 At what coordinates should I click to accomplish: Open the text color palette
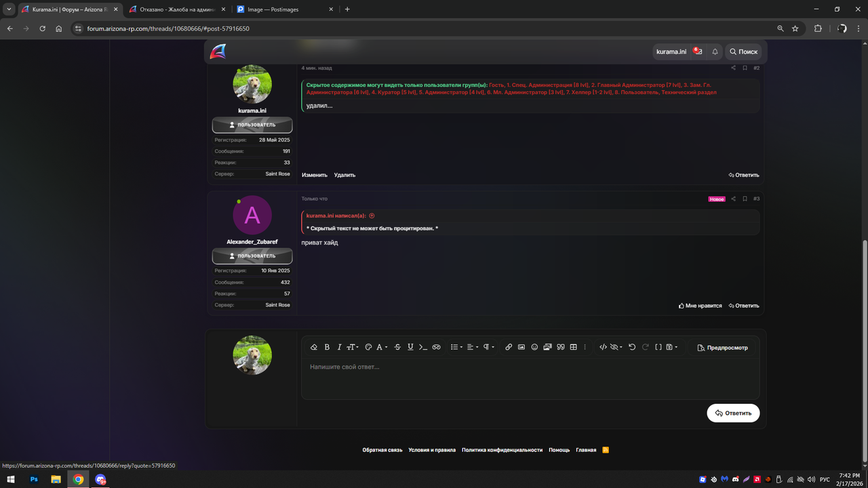368,347
